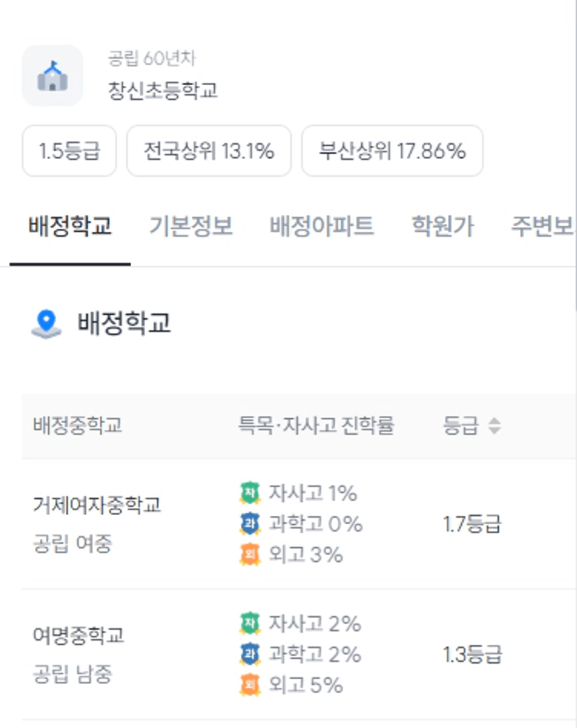The height and width of the screenshot is (728, 577).
Task: Click orange 외고 badge in 여명중학교 row
Action: (x=250, y=685)
